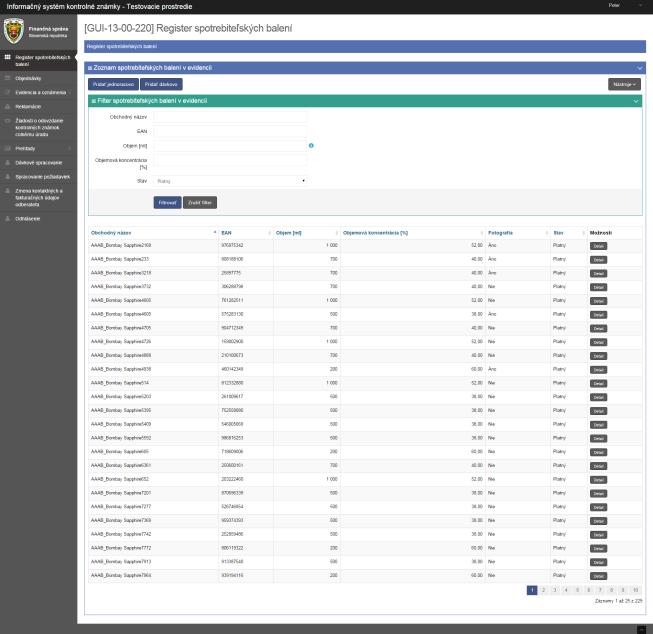
Task: Select current page 1 in pagination
Action: [532, 590]
